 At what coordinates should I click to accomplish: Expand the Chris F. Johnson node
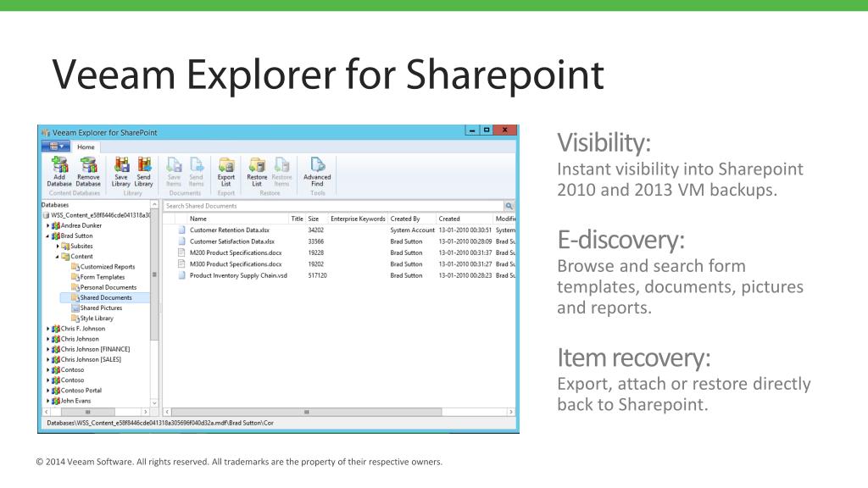[x=47, y=329]
